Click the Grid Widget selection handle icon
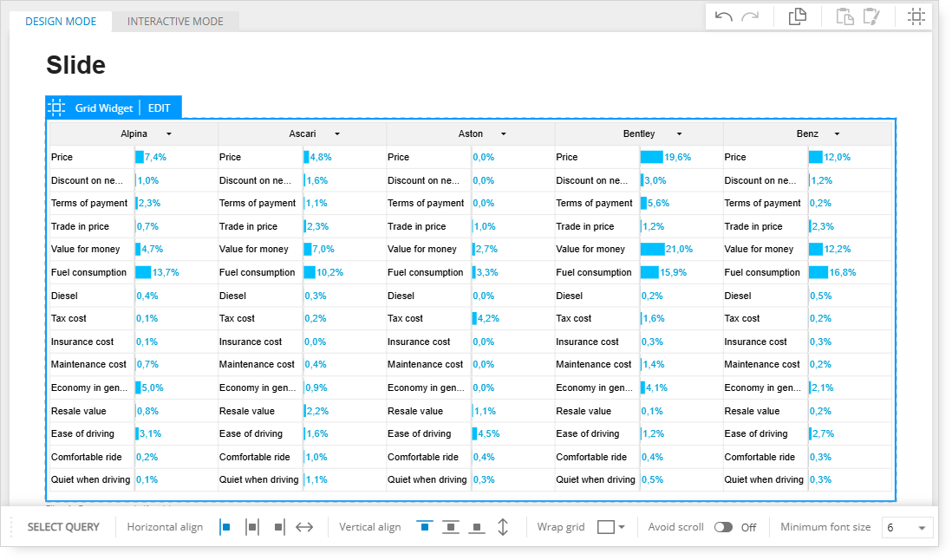This screenshot has width=952, height=560. coord(56,108)
